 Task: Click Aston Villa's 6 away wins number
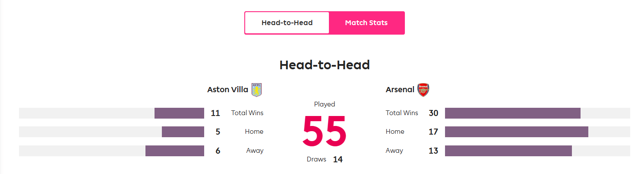[x=218, y=151]
